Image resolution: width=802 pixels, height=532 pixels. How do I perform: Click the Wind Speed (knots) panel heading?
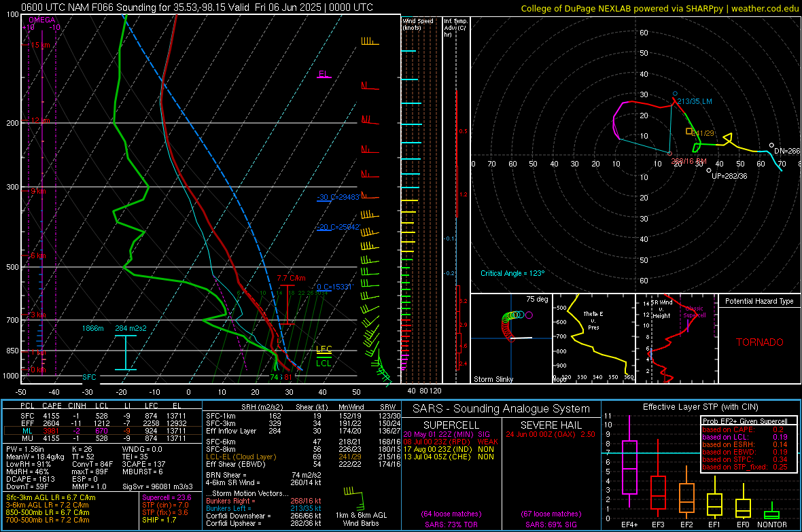(417, 24)
